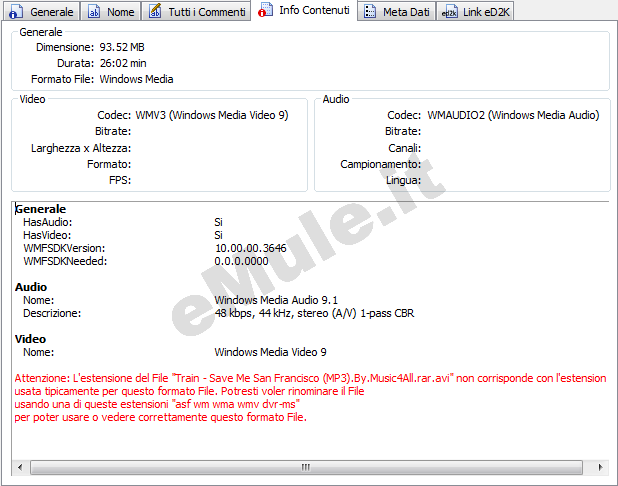Viewport: 618px width, 486px height.
Task: Click the Canali label in Audio group
Action: point(404,148)
